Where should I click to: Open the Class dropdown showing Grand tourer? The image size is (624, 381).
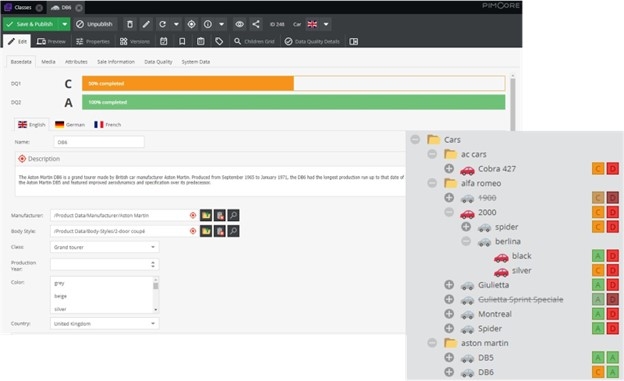(x=105, y=247)
